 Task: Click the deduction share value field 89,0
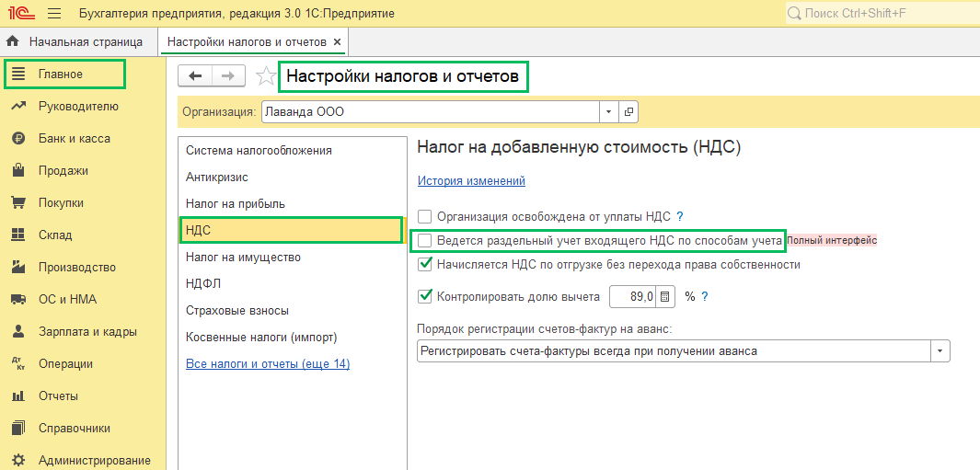click(x=633, y=297)
